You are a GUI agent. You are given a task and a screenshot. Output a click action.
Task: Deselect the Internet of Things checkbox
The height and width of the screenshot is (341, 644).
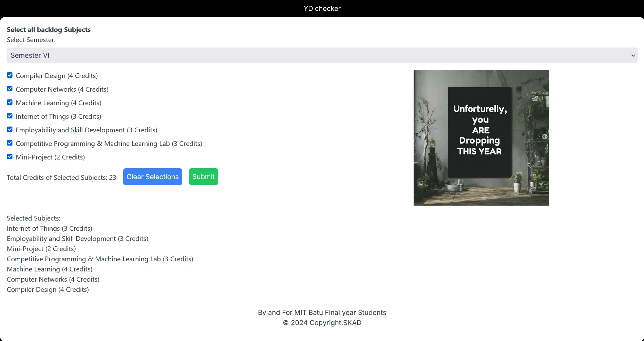click(10, 116)
